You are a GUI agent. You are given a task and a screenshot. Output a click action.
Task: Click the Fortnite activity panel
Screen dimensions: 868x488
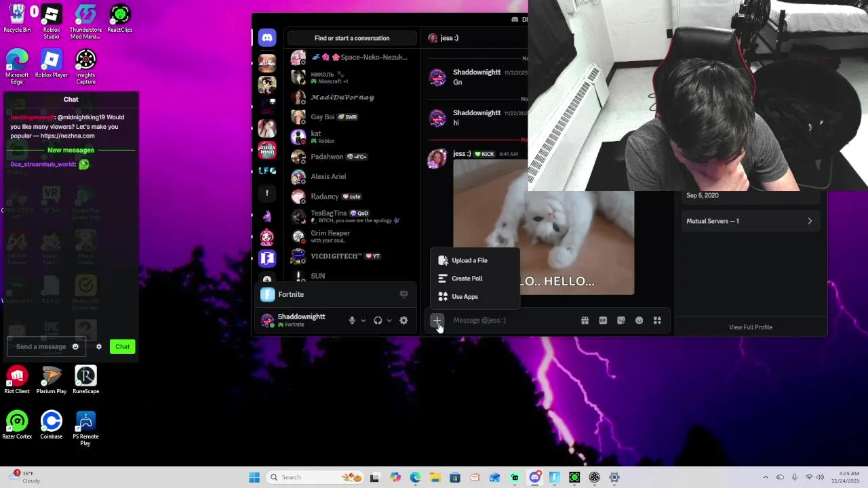[x=335, y=294]
